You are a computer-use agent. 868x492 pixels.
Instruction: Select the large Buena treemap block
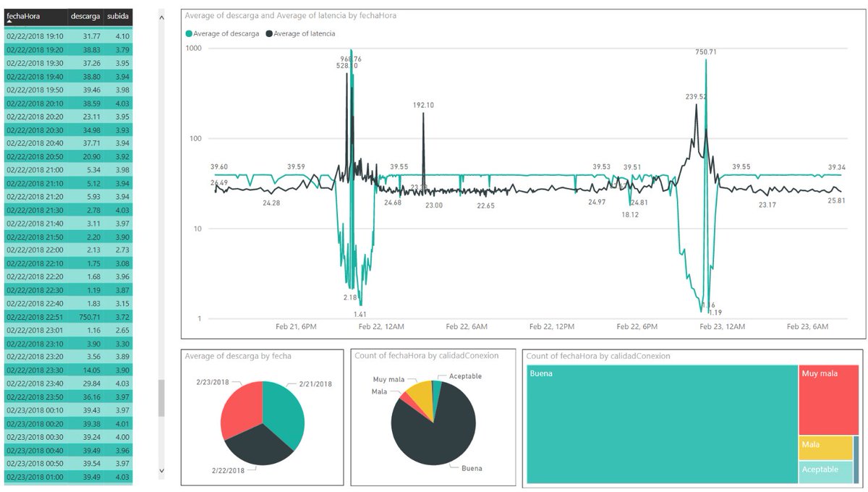tap(662, 424)
